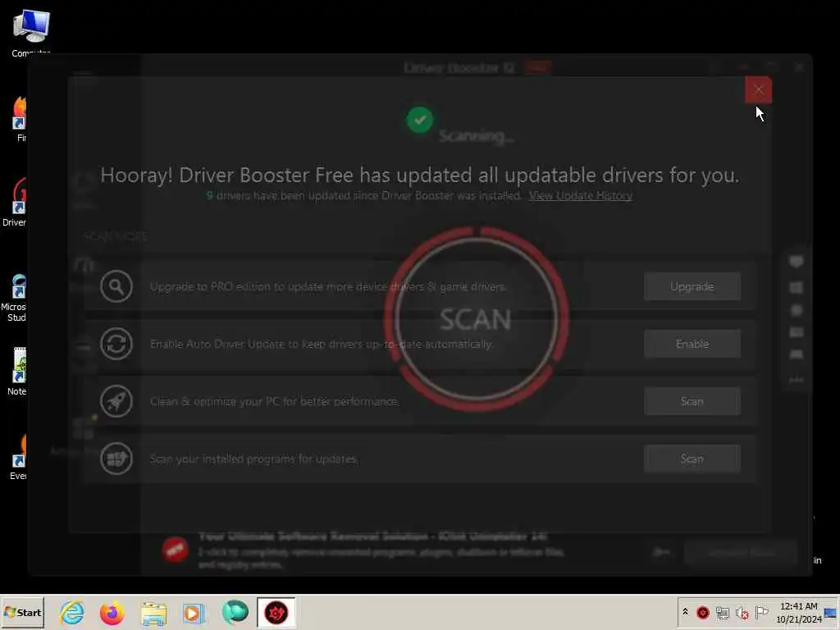The image size is (840, 630).
Task: Open the View Update History link
Action: tap(580, 195)
